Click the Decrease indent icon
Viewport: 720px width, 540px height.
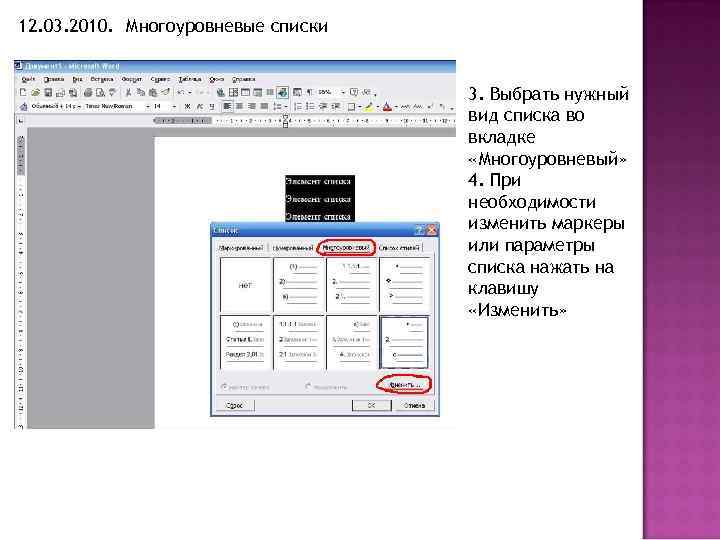coord(323,106)
